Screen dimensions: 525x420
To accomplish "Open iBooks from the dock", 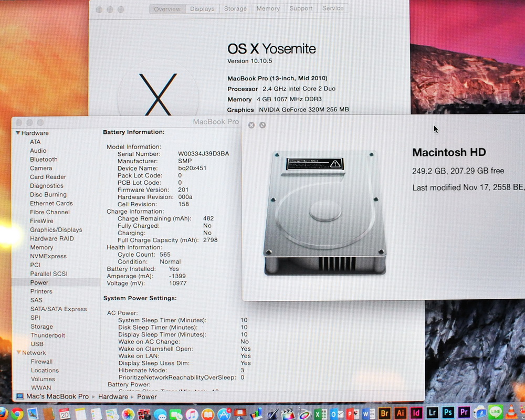I will [x=207, y=414].
